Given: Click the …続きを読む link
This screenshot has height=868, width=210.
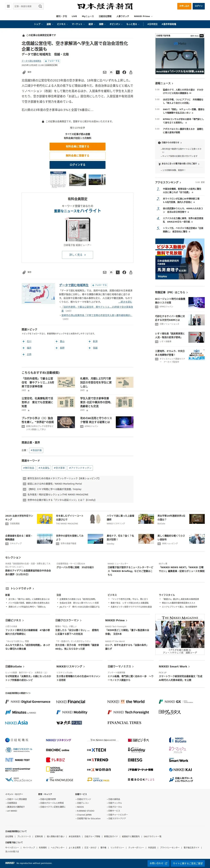Looking at the screenshot, I should pyautogui.click(x=125, y=302).
